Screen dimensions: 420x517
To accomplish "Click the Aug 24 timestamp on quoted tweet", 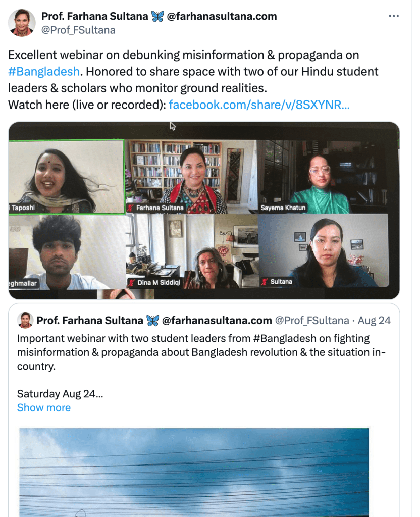I will point(374,320).
